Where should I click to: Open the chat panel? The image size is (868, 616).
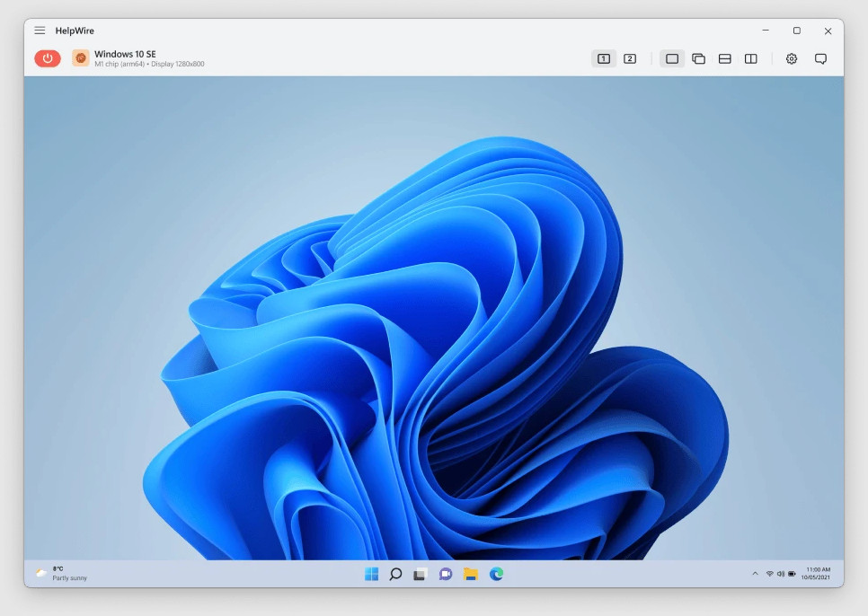pyautogui.click(x=821, y=58)
